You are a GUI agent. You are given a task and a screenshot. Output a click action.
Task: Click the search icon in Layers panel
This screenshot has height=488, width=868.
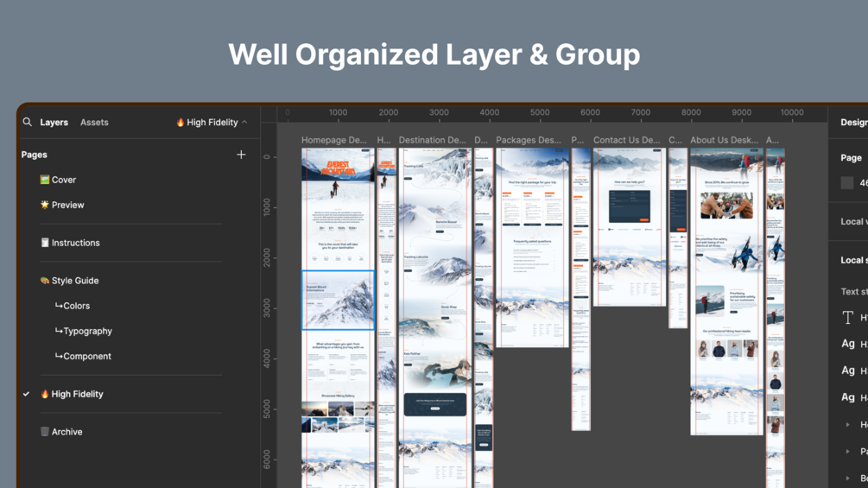tap(27, 122)
